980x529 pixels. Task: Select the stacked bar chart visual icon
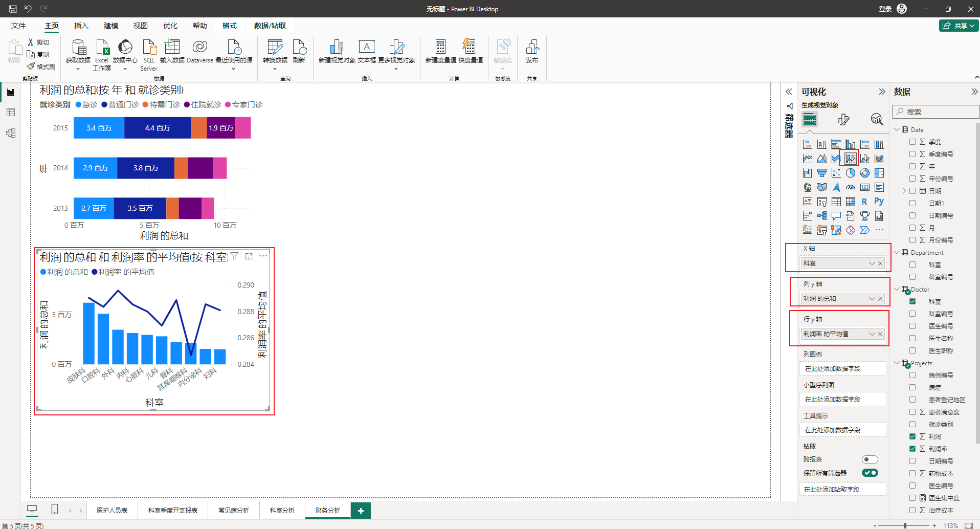pos(807,144)
